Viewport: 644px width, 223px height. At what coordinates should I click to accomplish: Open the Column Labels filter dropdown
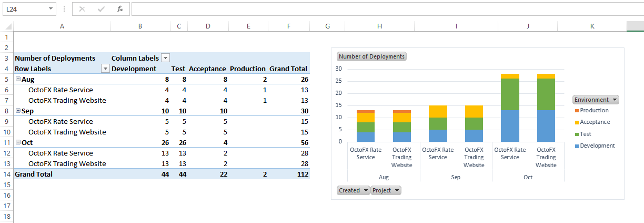point(165,59)
